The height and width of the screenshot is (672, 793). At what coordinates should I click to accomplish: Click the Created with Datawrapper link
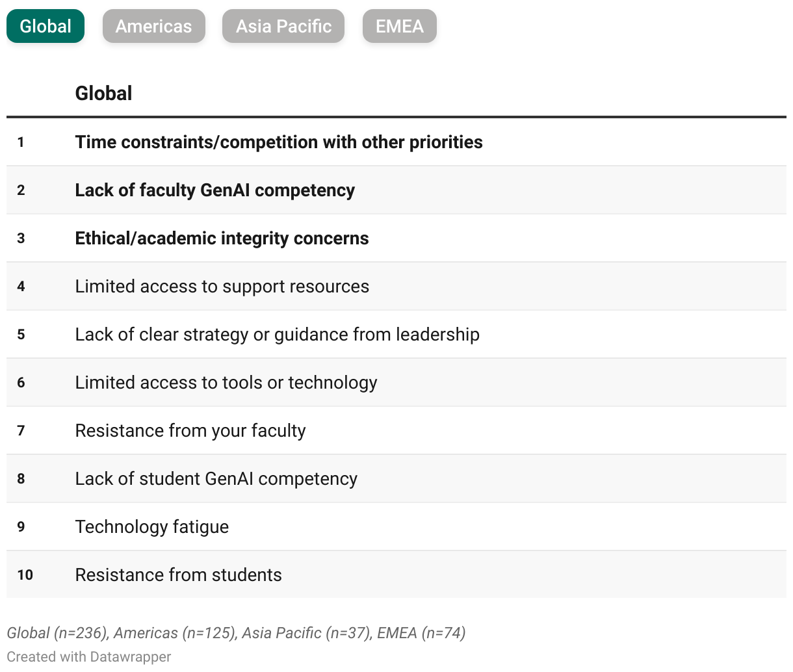[89, 656]
